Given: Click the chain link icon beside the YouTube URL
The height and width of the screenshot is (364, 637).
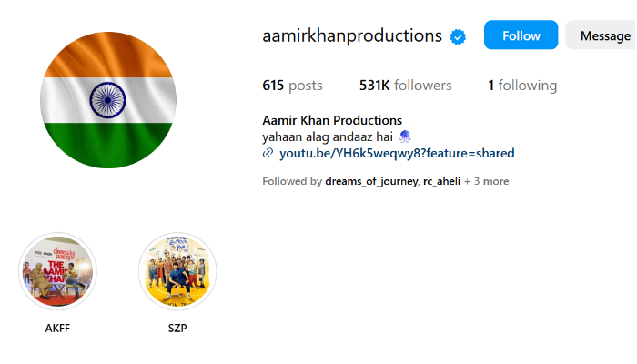Looking at the screenshot, I should point(268,153).
